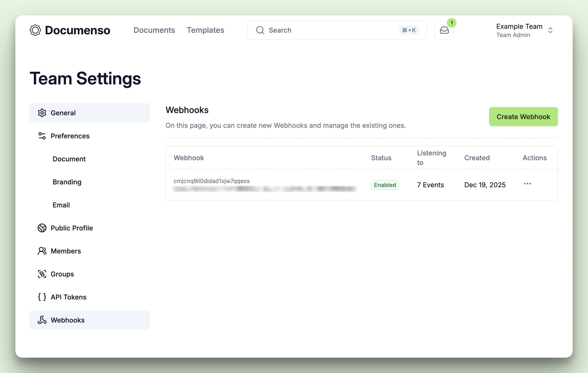This screenshot has height=373, width=588.
Task: Open the webhook actions ellipsis menu
Action: pos(528,184)
